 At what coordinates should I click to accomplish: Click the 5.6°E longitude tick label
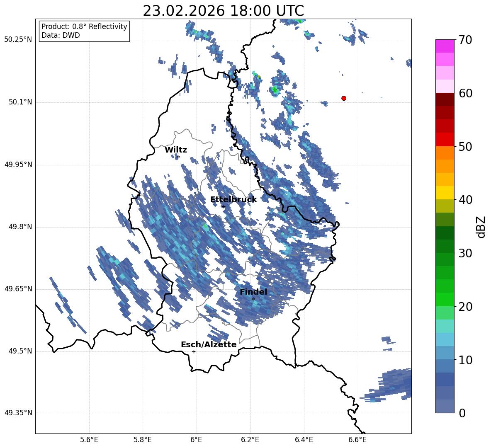tap(89, 440)
